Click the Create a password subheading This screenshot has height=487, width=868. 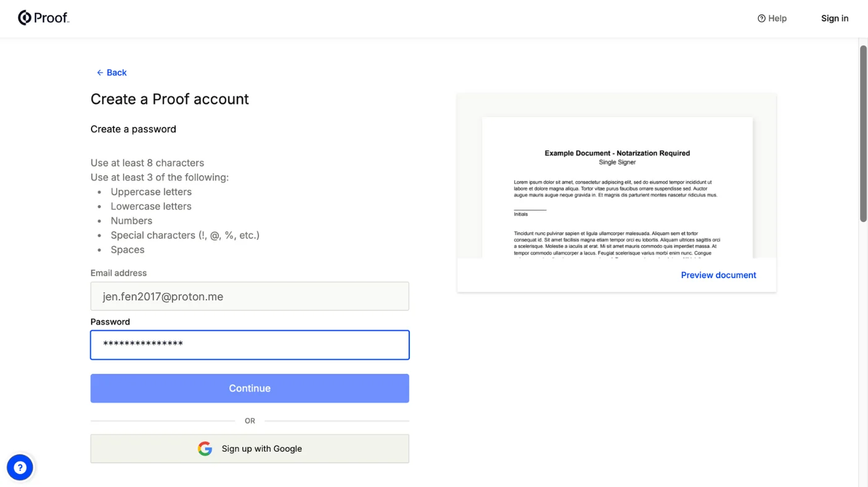[134, 129]
